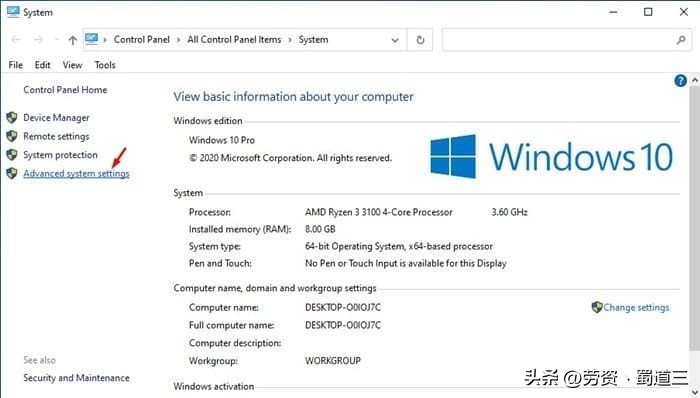Click the View basic information heading
This screenshot has width=700, height=398.
(293, 97)
